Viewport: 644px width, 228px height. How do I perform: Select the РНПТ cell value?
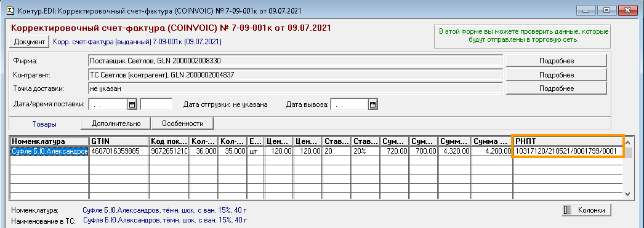coord(567,151)
